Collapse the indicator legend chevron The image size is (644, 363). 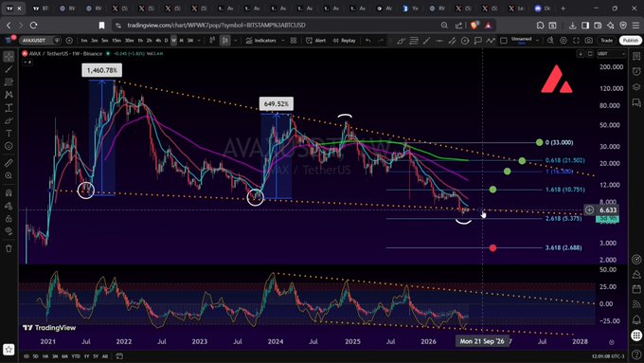27,62
